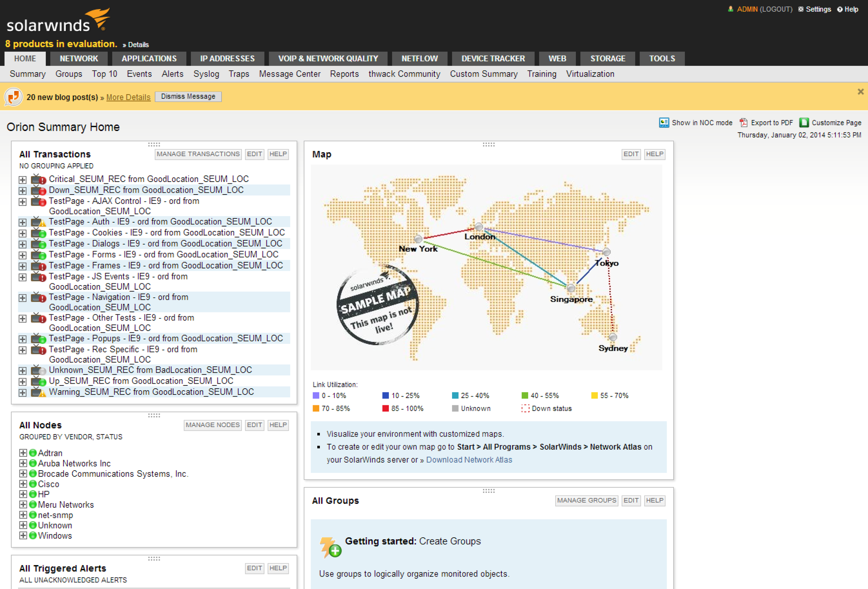Open the Download Network Atlas link
Image resolution: width=868 pixels, height=589 pixels.
[x=469, y=460]
